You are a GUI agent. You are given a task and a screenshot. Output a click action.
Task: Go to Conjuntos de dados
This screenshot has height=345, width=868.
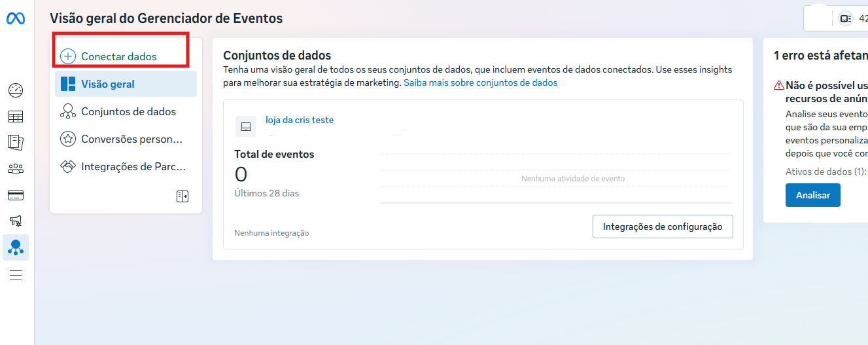[128, 111]
